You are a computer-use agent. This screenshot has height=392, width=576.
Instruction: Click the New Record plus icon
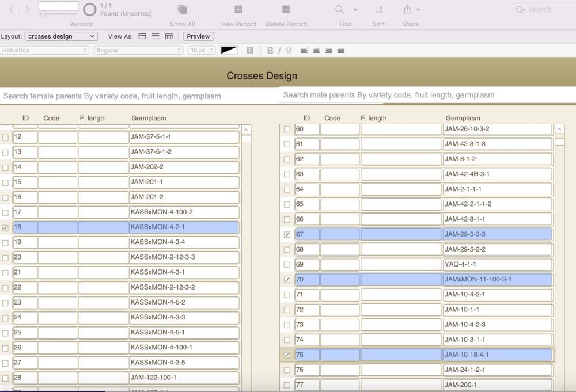(238, 10)
